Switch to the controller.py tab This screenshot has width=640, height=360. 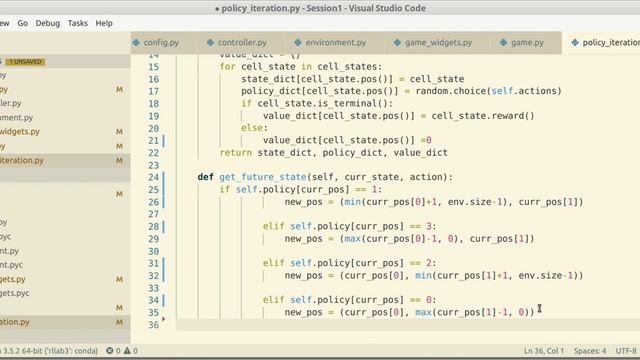[x=240, y=42]
